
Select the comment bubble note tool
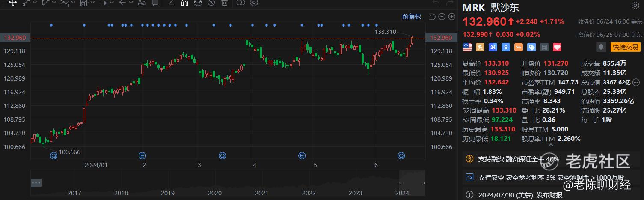[155, 3]
